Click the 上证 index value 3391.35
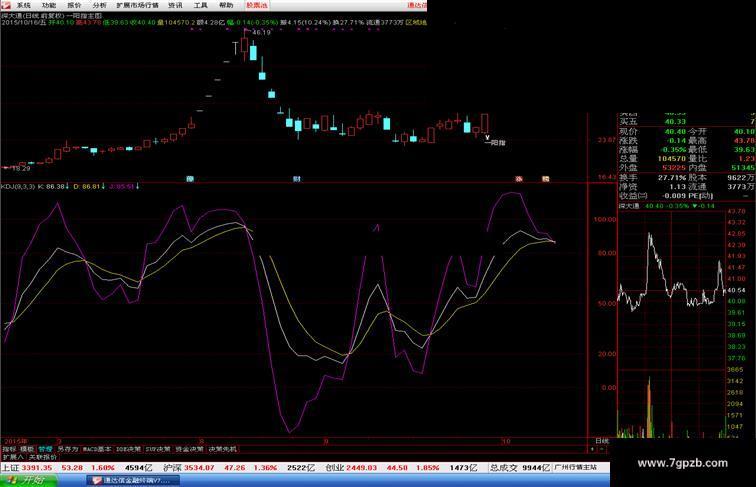 click(x=37, y=468)
